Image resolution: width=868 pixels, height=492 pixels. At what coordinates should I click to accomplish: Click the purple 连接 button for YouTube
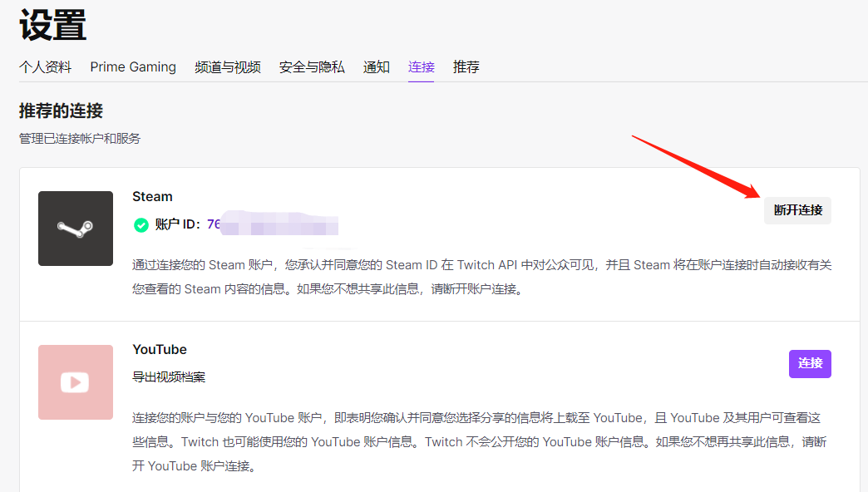pyautogui.click(x=809, y=363)
